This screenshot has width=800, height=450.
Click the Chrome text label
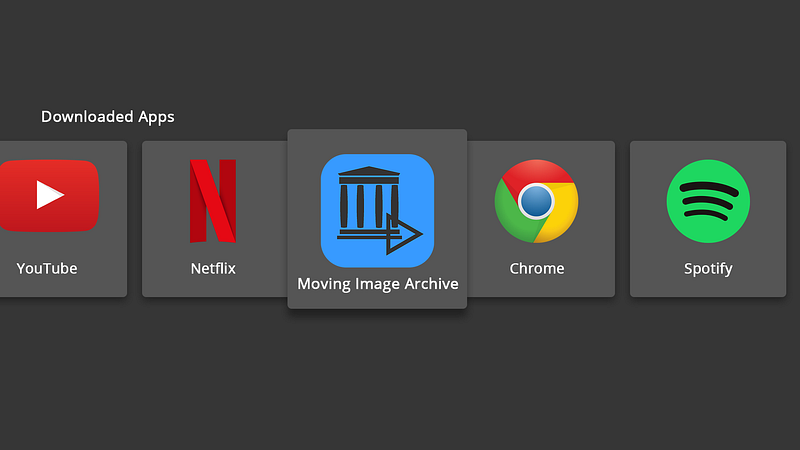point(537,268)
